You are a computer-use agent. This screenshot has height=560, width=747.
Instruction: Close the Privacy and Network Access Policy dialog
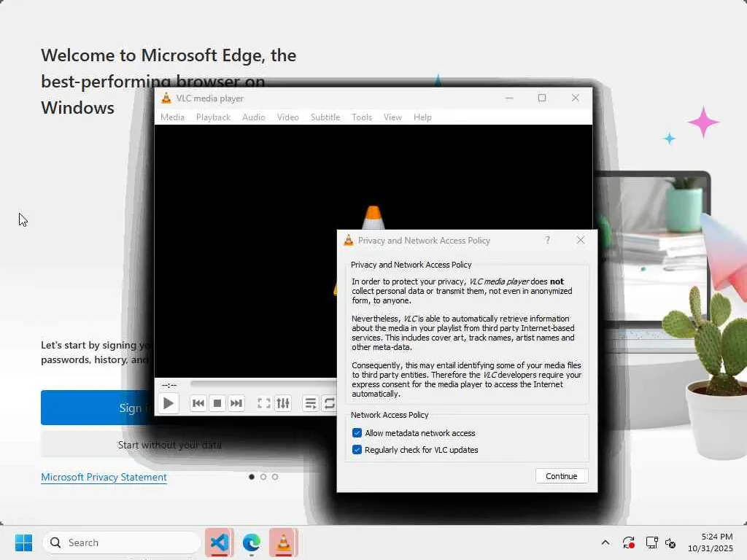pyautogui.click(x=580, y=240)
